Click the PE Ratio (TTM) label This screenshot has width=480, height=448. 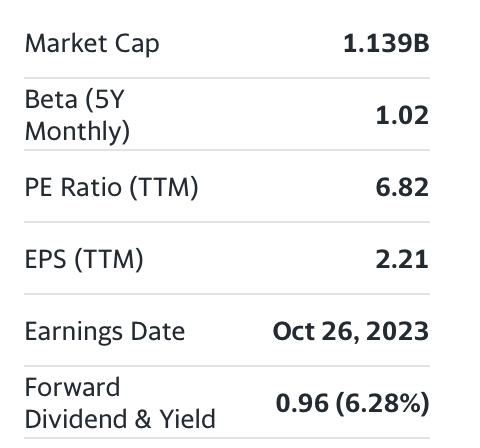click(x=112, y=187)
